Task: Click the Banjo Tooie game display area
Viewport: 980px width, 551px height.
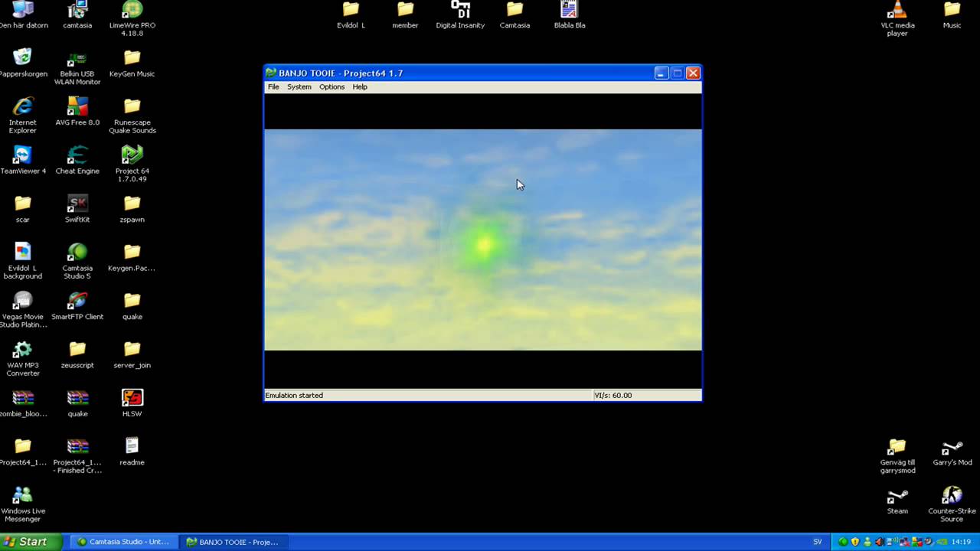Action: tap(482, 240)
